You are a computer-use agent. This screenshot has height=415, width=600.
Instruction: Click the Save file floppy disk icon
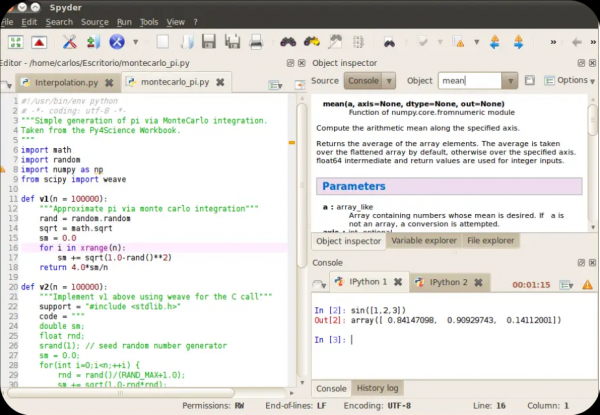pos(211,42)
